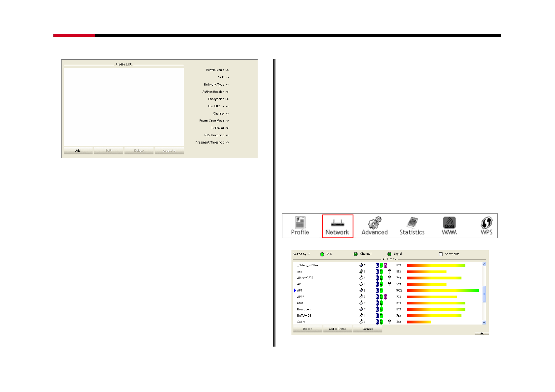
Task: Open the Network tab icon
Action: point(337,226)
